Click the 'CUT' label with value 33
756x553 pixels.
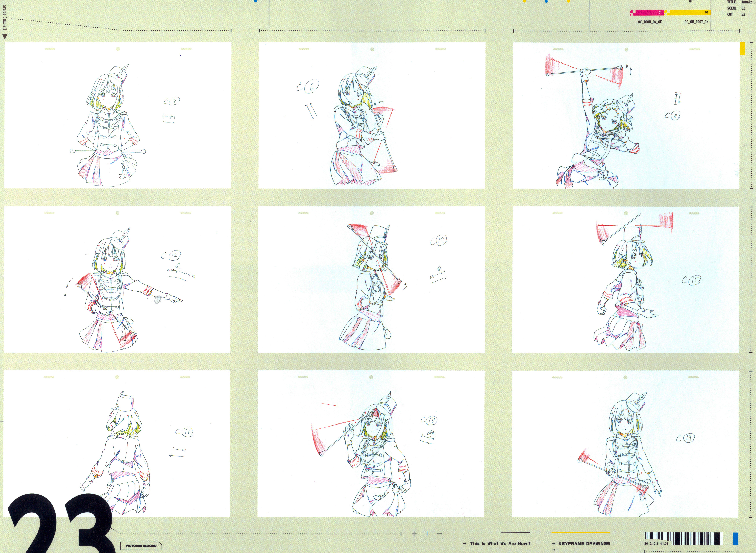pos(730,14)
